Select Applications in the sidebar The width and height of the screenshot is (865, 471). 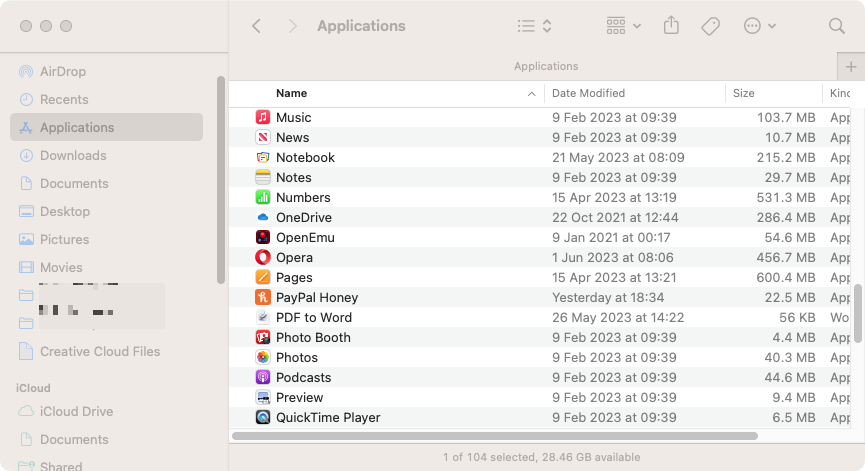pos(106,127)
